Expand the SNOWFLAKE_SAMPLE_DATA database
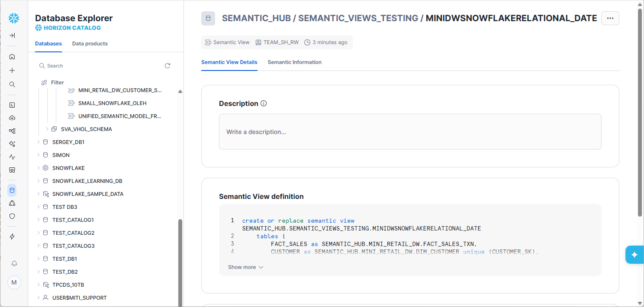644x307 pixels. [39, 194]
